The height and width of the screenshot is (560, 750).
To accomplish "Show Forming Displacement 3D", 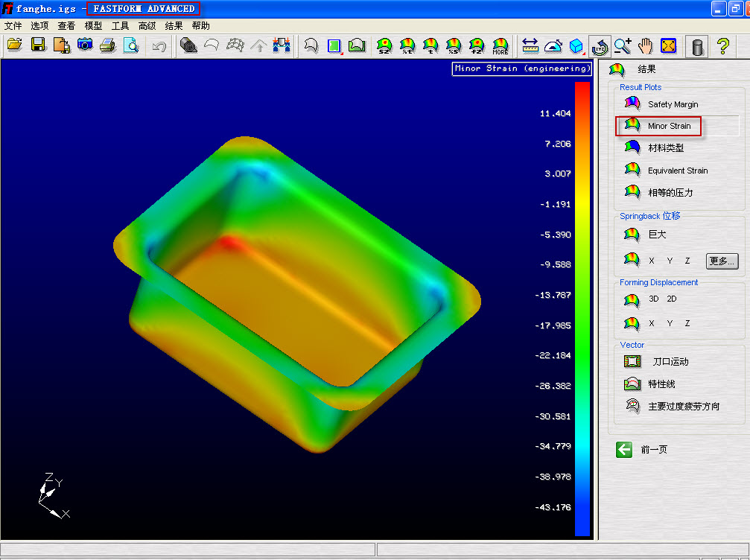I will (x=654, y=299).
